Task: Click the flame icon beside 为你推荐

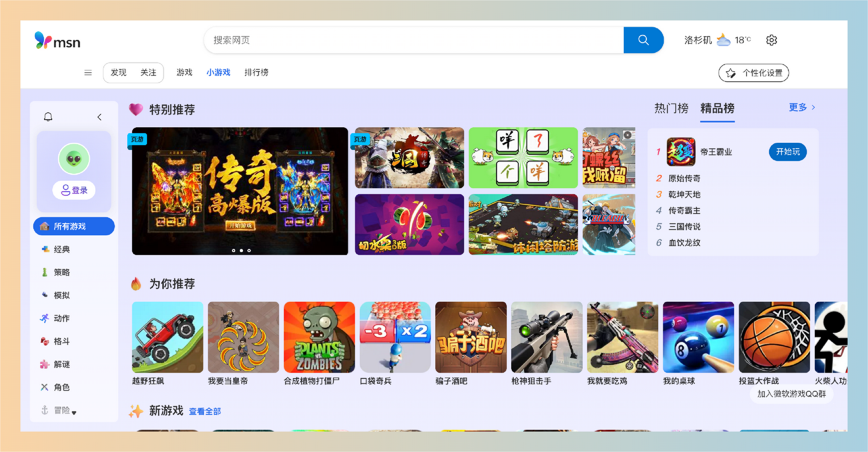Action: click(x=136, y=283)
